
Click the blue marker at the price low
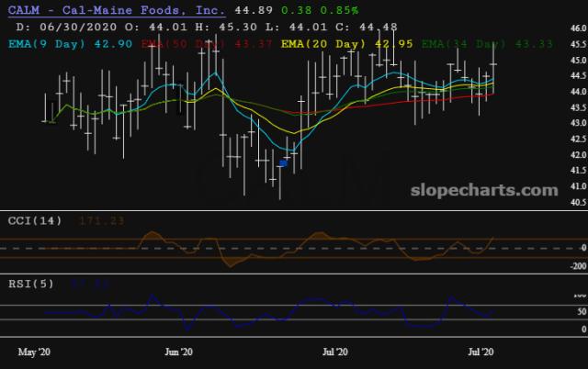[x=284, y=162]
